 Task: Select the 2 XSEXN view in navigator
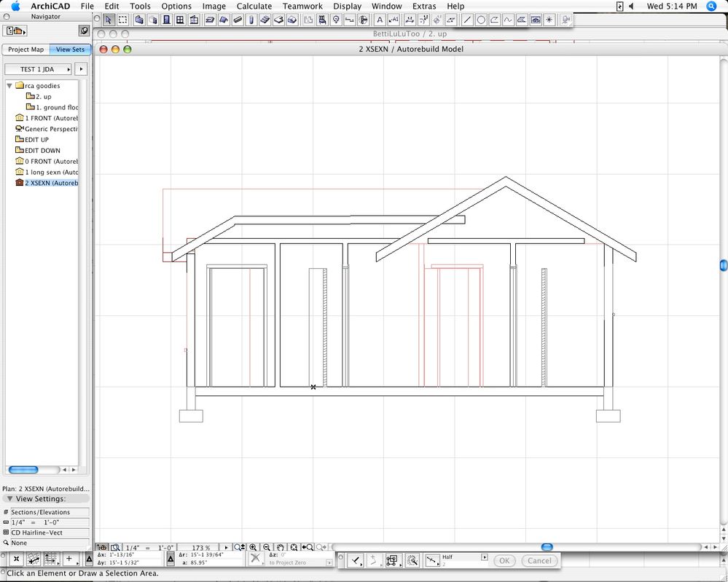click(47, 183)
